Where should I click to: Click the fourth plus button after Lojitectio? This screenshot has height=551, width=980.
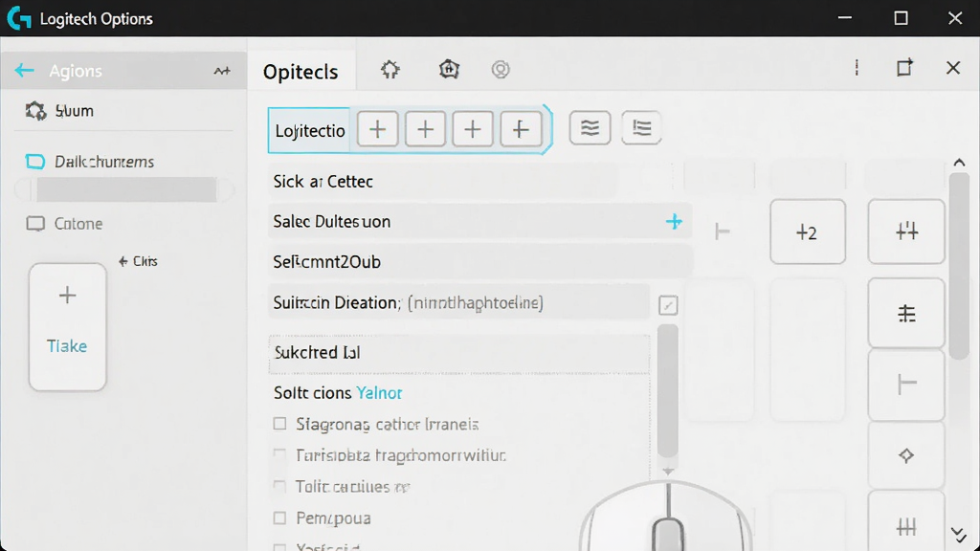(x=521, y=129)
